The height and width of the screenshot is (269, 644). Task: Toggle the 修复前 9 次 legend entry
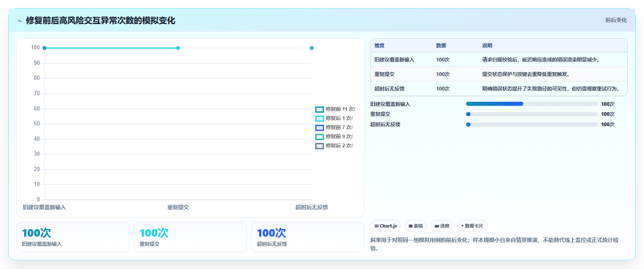334,137
